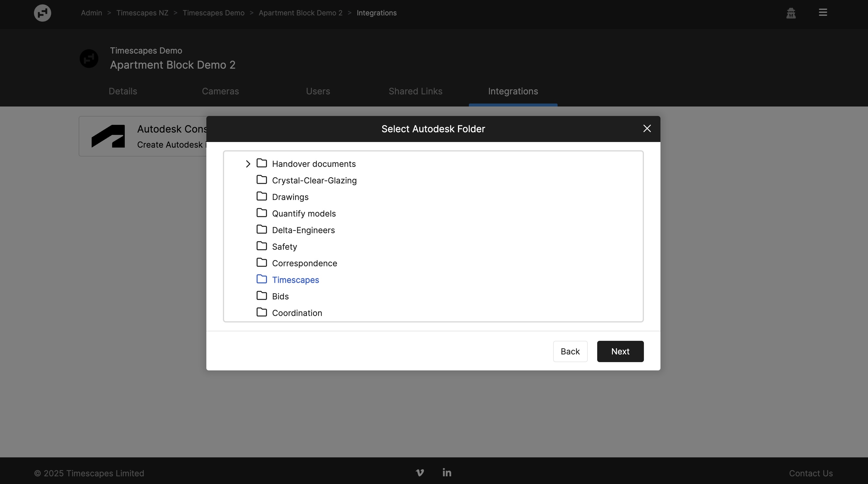Go to Timescapes NZ breadcrumb
This screenshot has width=868, height=484.
tap(142, 13)
